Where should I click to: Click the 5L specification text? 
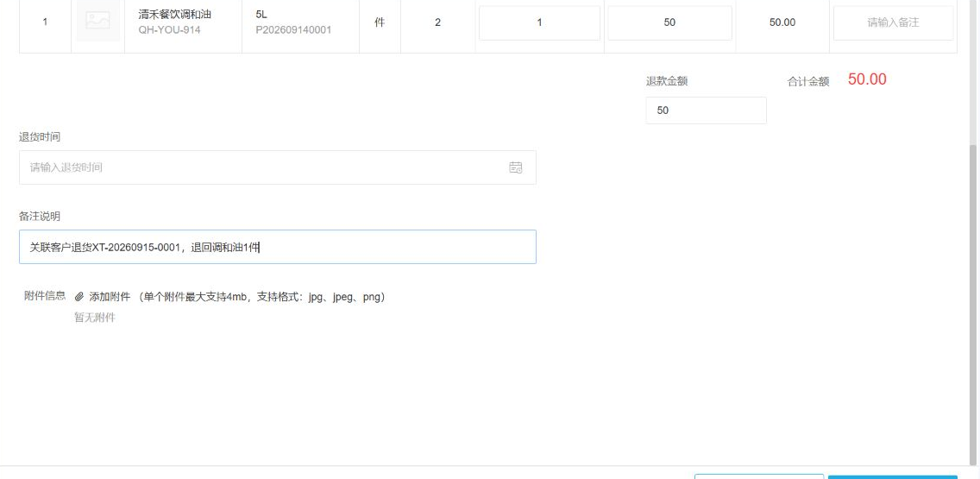(x=261, y=15)
